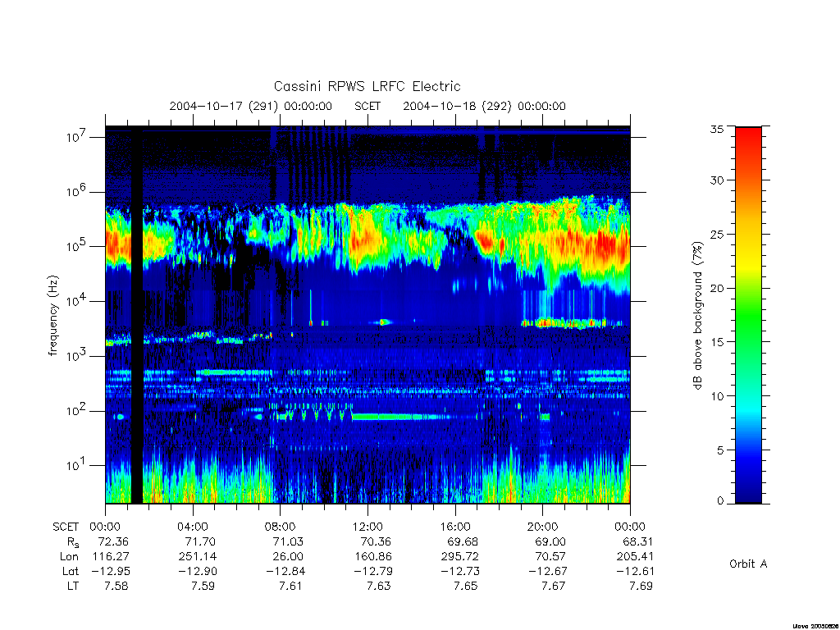Click the '20:00' time axis label
Screen dimensions: 840x630
pyautogui.click(x=543, y=527)
